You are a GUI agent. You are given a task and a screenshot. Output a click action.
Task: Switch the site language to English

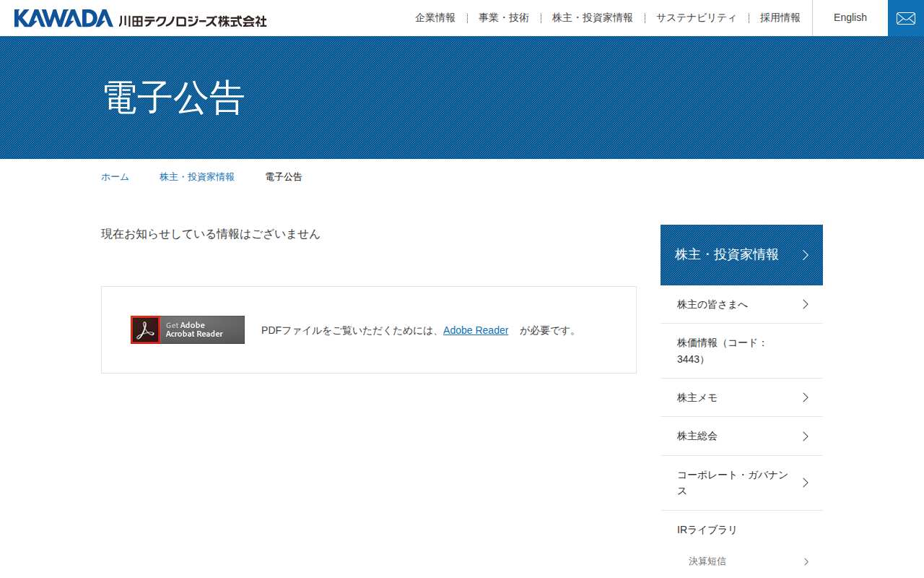pos(850,18)
